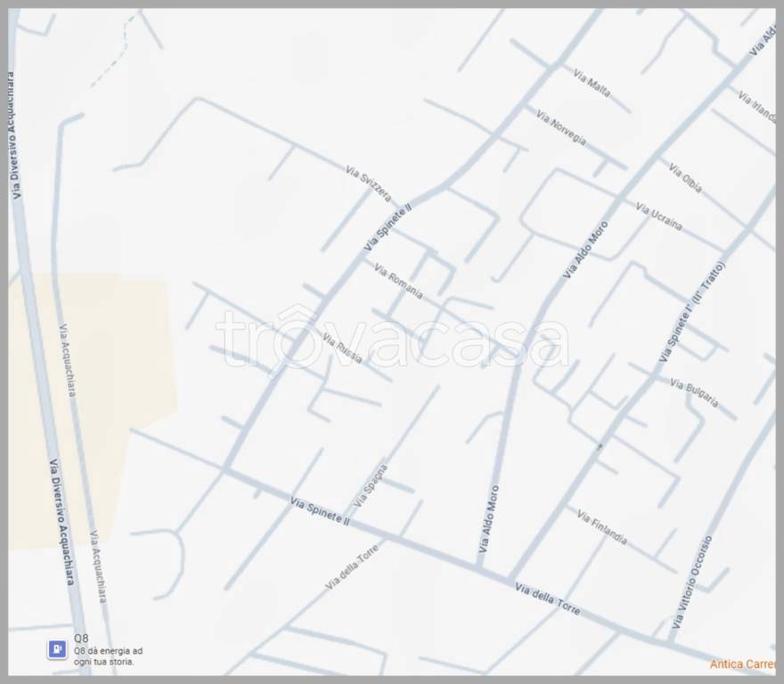Click the Q8 gas station icon
Viewport: 784px width, 684px height.
(x=57, y=650)
